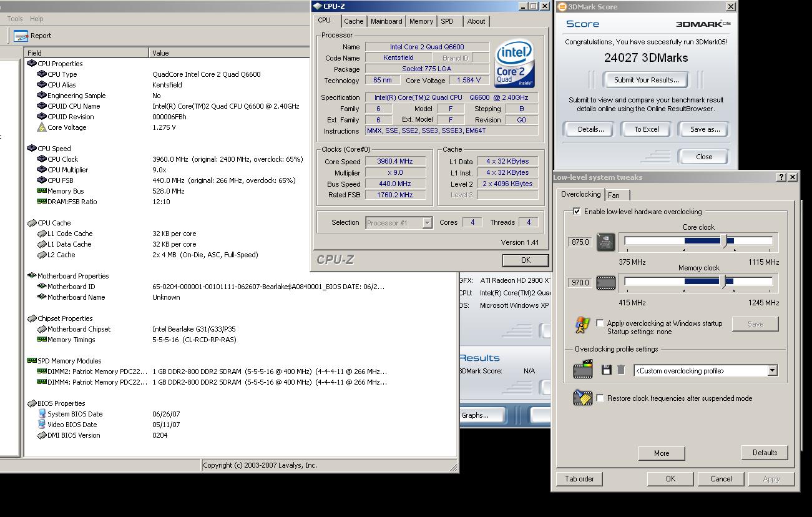Select the CPU Cache section icon
This screenshot has width=812, height=517.
32,223
